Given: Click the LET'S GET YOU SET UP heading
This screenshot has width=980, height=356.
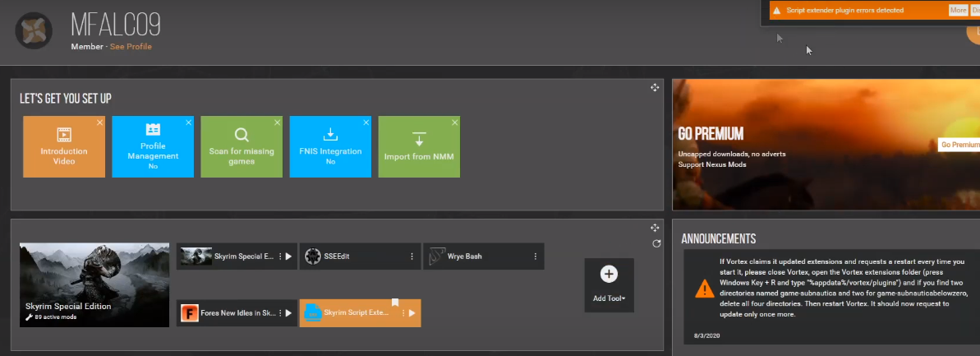Looking at the screenshot, I should pyautogui.click(x=66, y=98).
